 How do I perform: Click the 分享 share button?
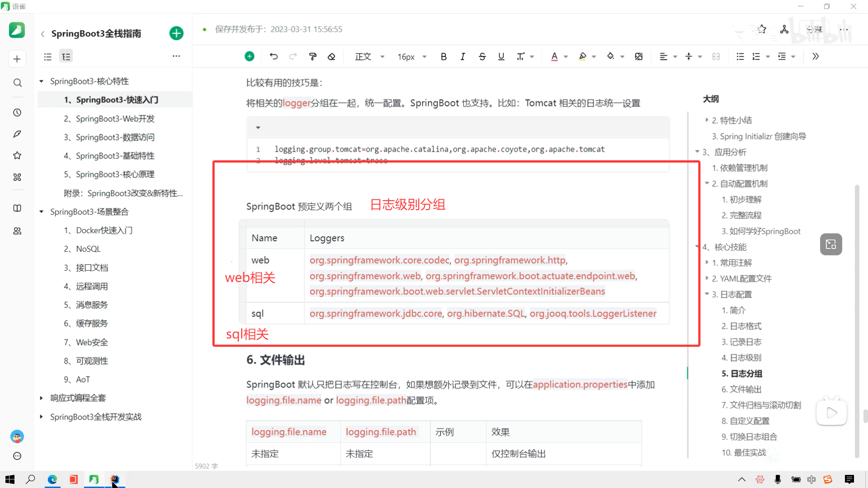(x=814, y=29)
